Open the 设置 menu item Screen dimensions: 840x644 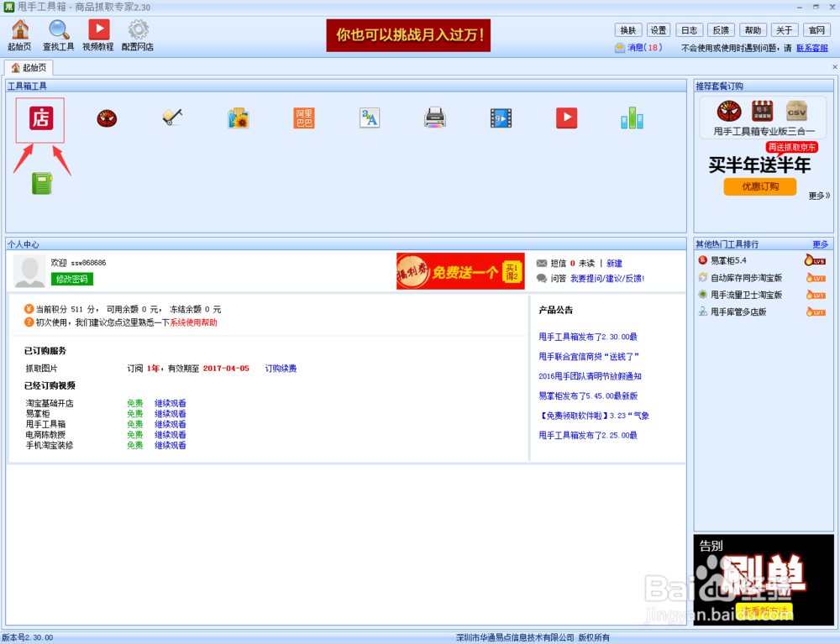click(x=659, y=29)
